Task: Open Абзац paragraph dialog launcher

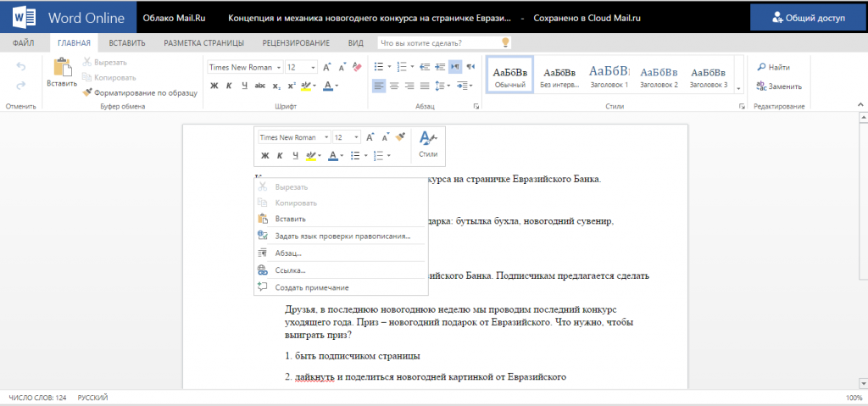Action: [476, 107]
